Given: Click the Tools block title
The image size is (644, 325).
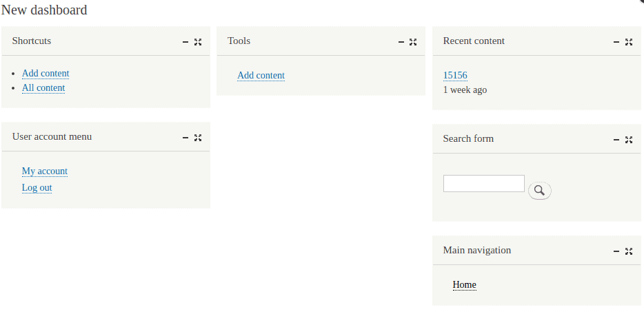Looking at the screenshot, I should pyautogui.click(x=239, y=41).
